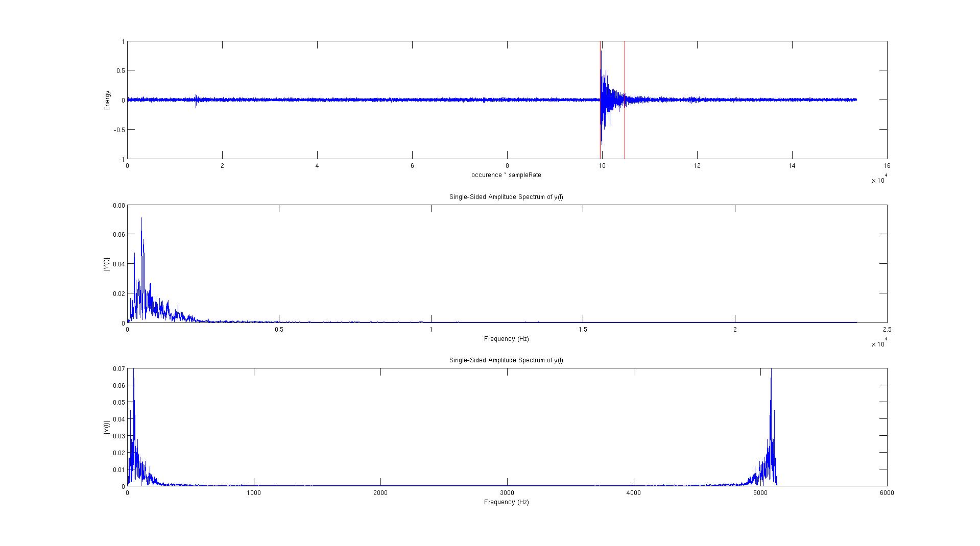Image resolution: width=980 pixels, height=546 pixels.
Task: Select the bottom plot's 'Frequency (Hz)' label
Action: 506,502
